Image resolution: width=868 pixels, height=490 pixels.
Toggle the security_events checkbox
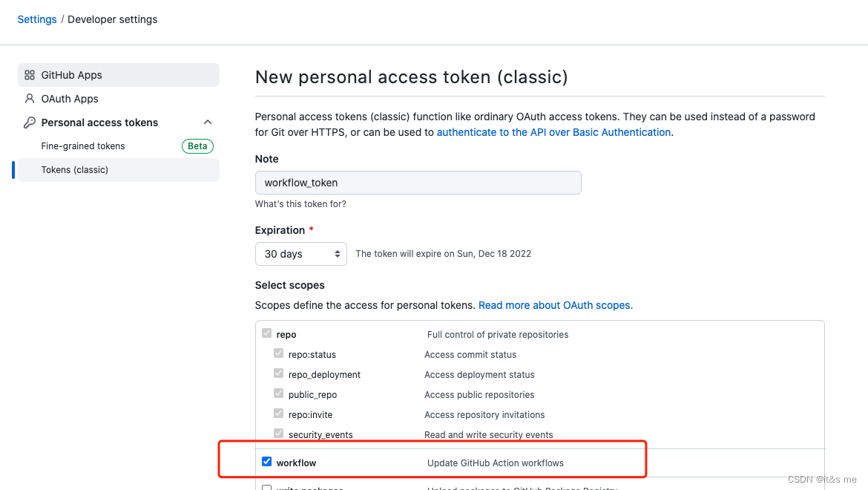(x=278, y=433)
